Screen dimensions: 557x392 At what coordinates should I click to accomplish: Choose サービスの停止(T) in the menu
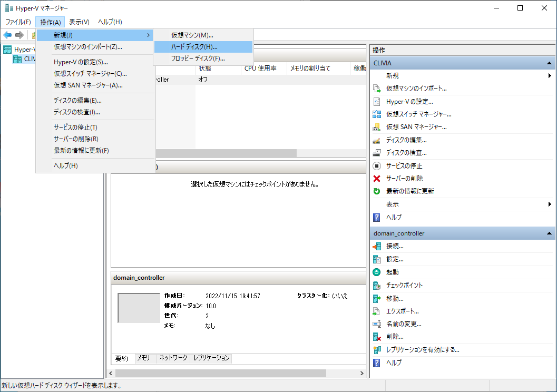[95, 128]
